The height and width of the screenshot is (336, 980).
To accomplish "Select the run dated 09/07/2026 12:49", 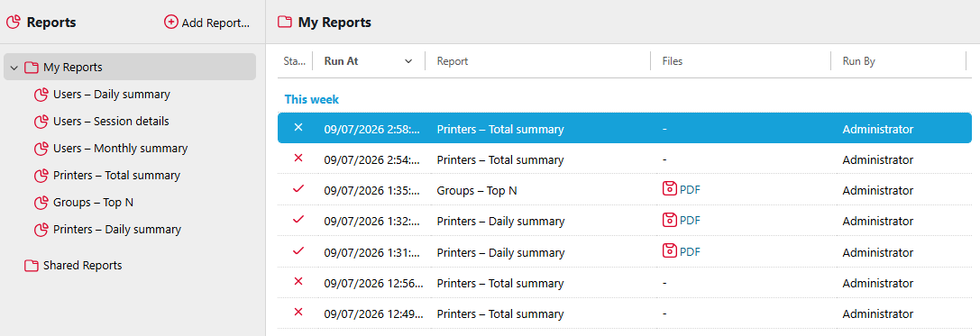I will 625,313.
